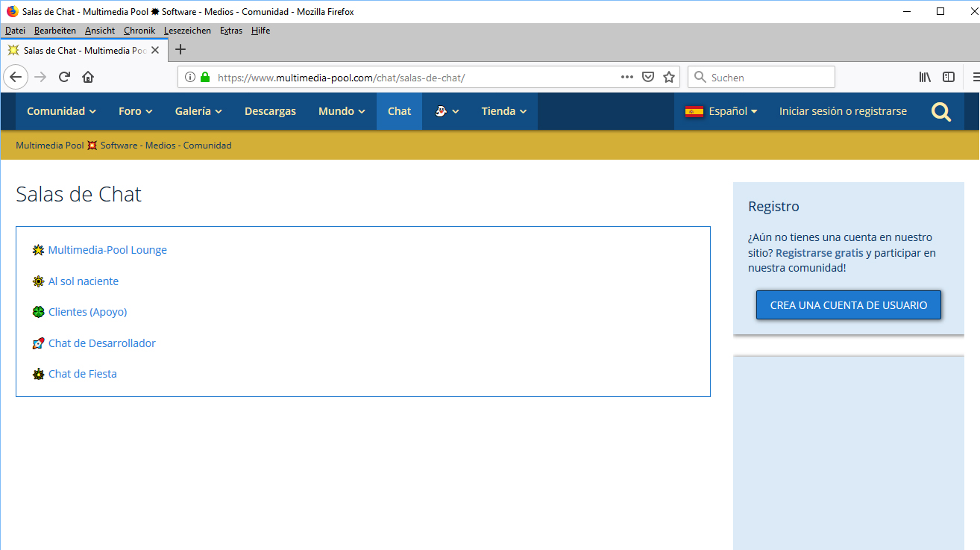Viewport: 980px width, 550px height.
Task: Go to browser home page icon
Action: [x=88, y=77]
